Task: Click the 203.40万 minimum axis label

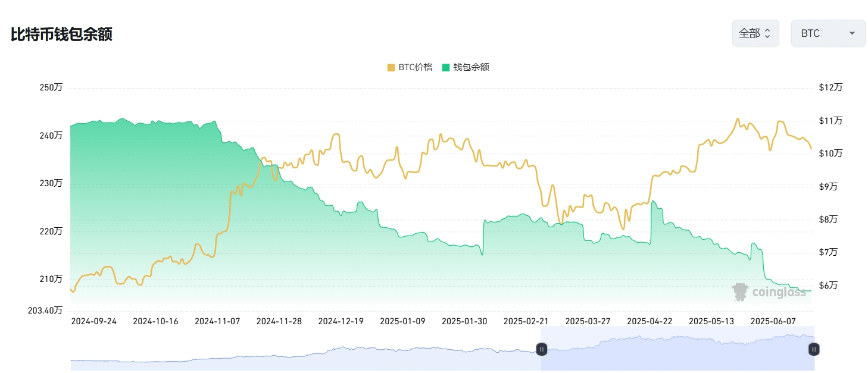Action: [x=45, y=310]
